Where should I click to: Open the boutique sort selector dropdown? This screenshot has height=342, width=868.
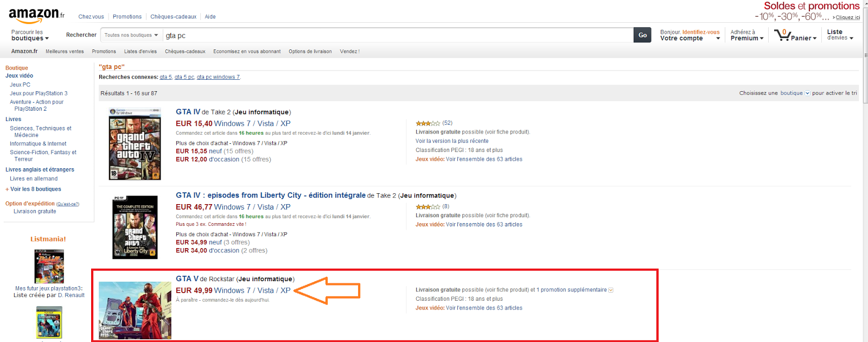click(795, 93)
